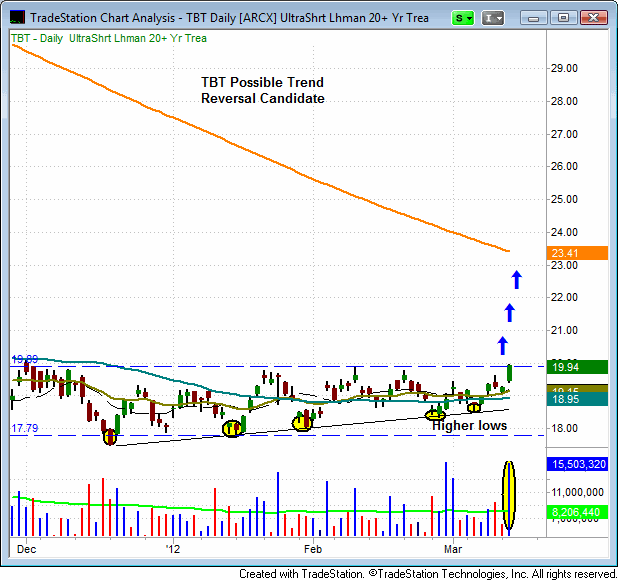The width and height of the screenshot is (618, 580).
Task: Click the Dec date axis label
Action: tap(26, 549)
